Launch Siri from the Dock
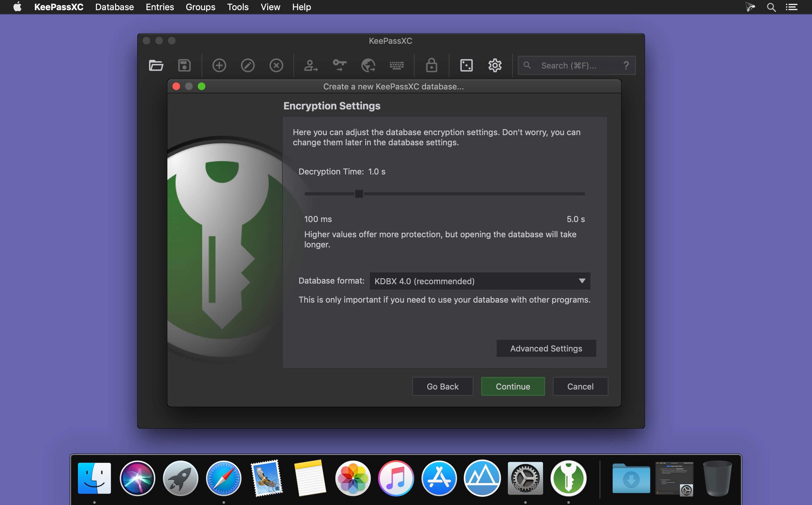812x505 pixels. click(x=138, y=478)
